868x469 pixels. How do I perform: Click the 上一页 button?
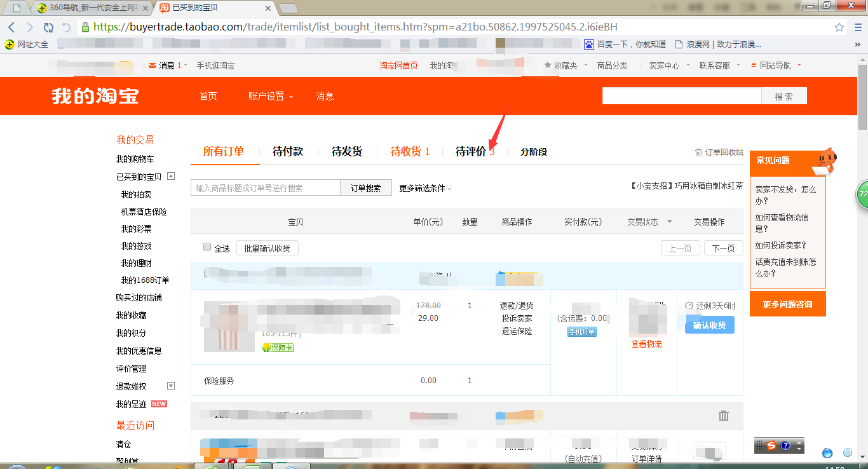[x=680, y=248]
